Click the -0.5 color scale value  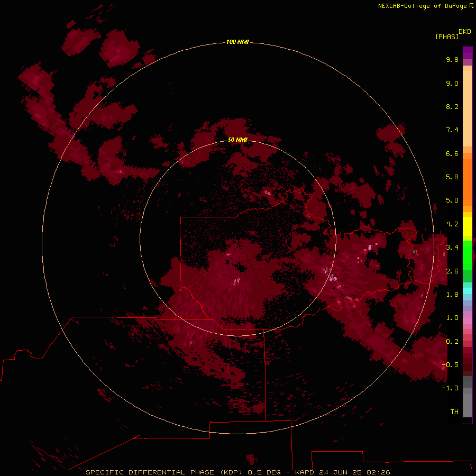[450, 365]
